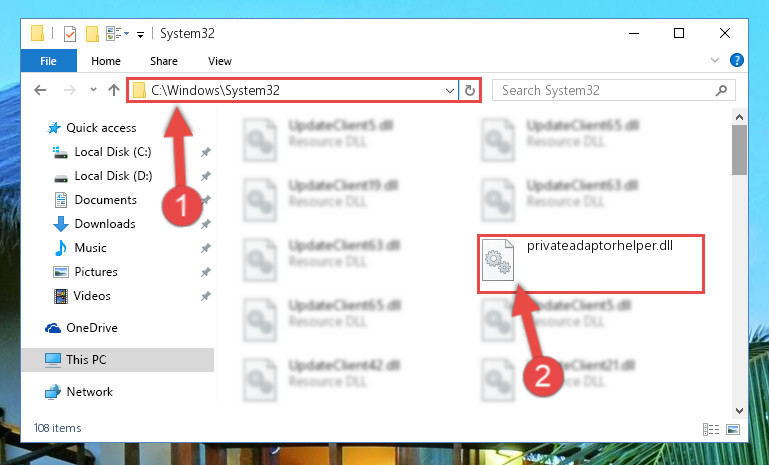Expand the address bar history dropdown

click(449, 91)
